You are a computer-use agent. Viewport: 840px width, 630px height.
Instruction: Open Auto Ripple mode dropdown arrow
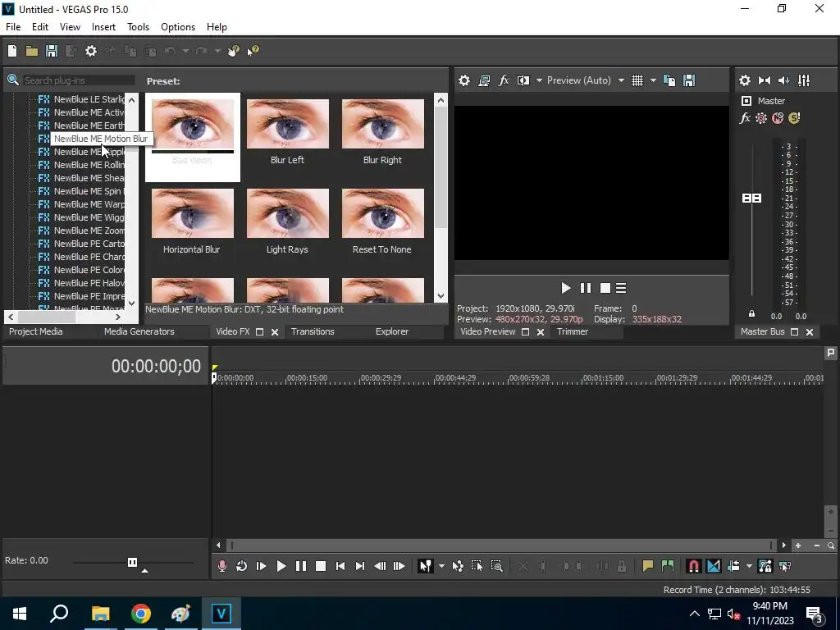coord(749,566)
